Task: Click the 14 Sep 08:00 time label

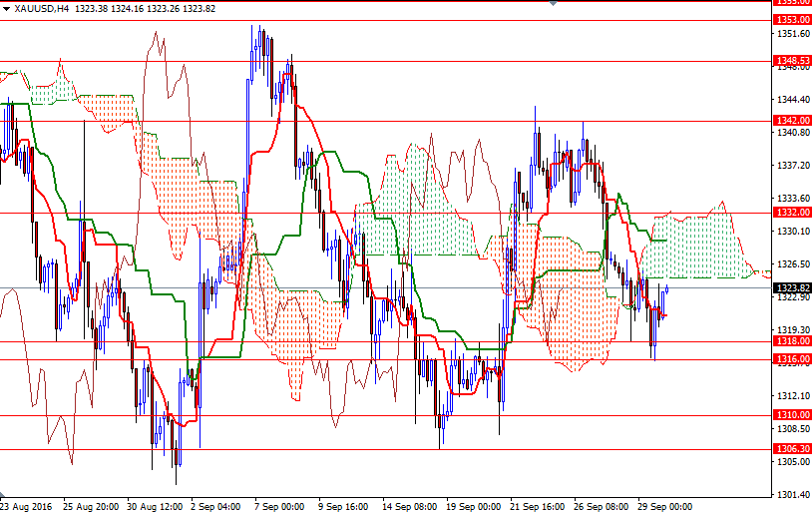Action: coord(410,506)
